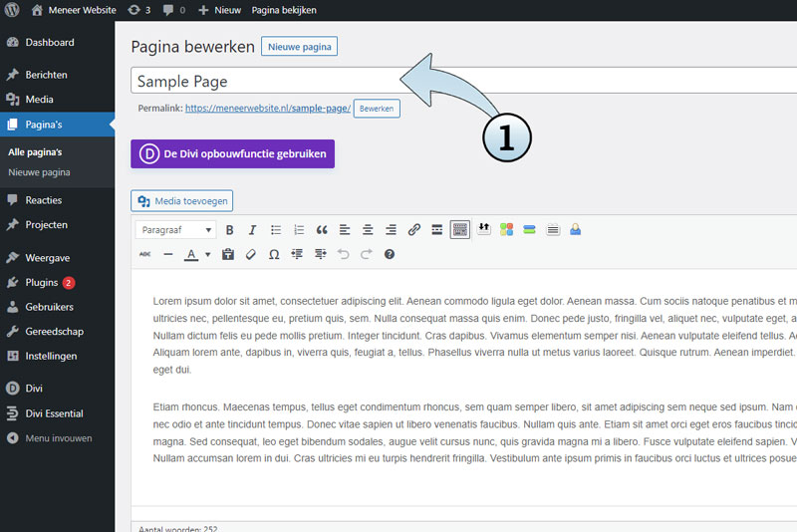Image resolution: width=797 pixels, height=532 pixels.
Task: Toggle bulleted list formatting
Action: (x=276, y=230)
